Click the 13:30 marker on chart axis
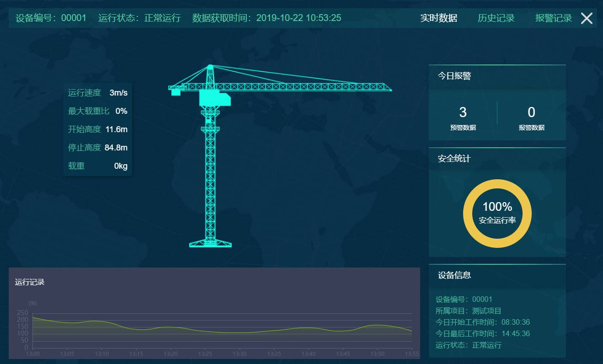Viewport: 603px width, 364px height. (x=240, y=354)
